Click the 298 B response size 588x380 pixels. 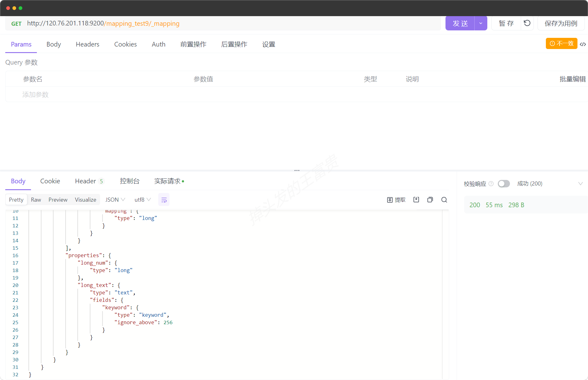[516, 205]
